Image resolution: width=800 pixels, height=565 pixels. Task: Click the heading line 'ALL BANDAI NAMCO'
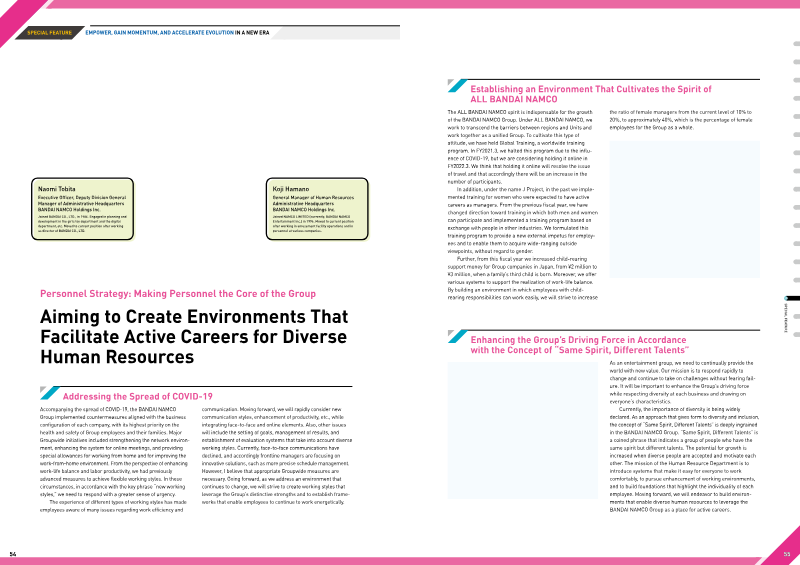[x=514, y=100]
